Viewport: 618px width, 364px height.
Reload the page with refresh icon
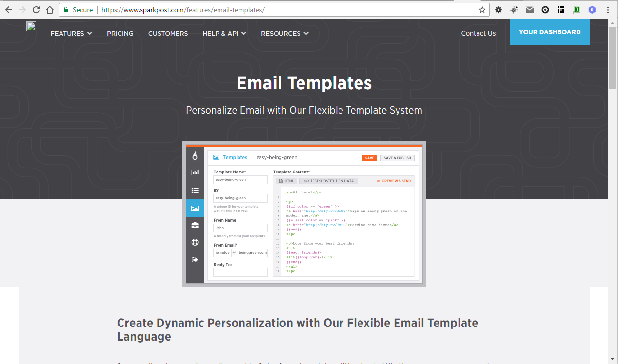pos(36,10)
